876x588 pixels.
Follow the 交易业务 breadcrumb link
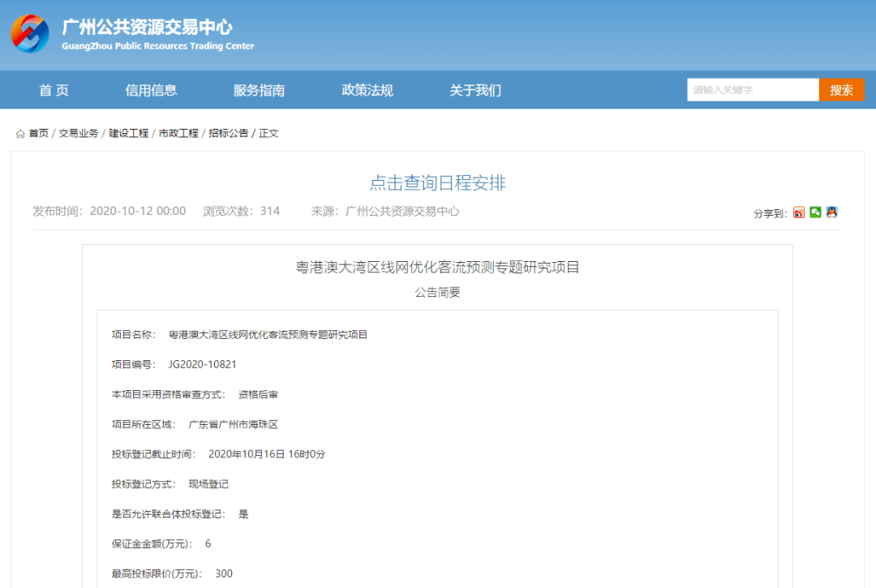click(79, 134)
